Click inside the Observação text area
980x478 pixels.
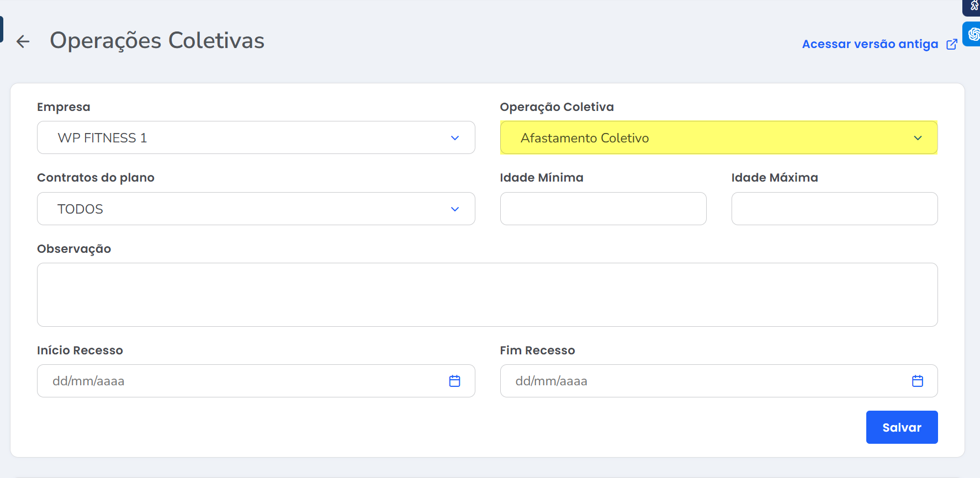(x=487, y=295)
